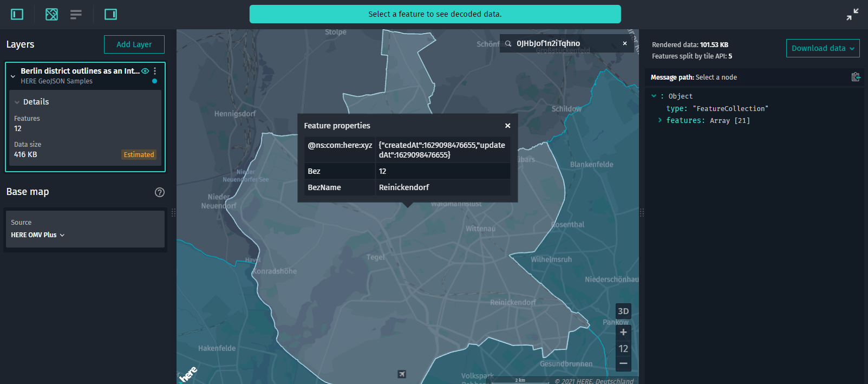Click the map search magnifier icon
The height and width of the screenshot is (384, 868).
[508, 44]
